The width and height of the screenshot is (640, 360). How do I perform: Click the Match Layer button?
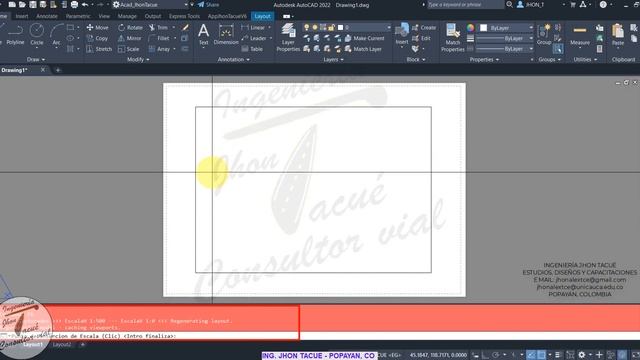[363, 49]
